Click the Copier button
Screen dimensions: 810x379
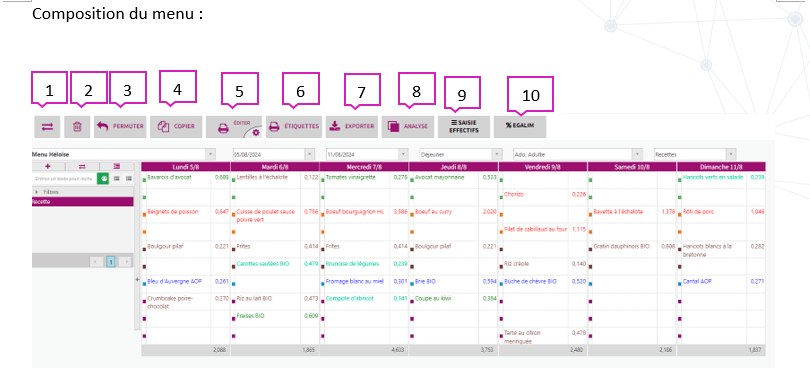176,127
